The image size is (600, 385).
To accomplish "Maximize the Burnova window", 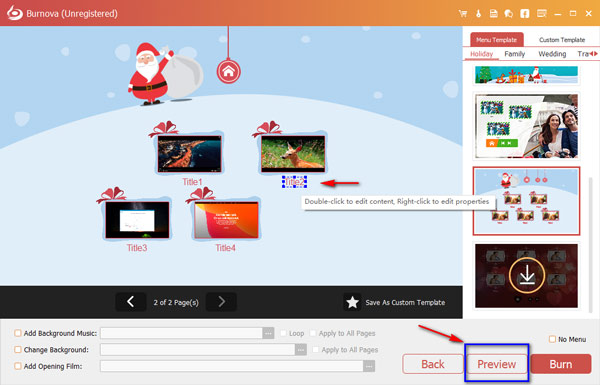I will click(573, 14).
